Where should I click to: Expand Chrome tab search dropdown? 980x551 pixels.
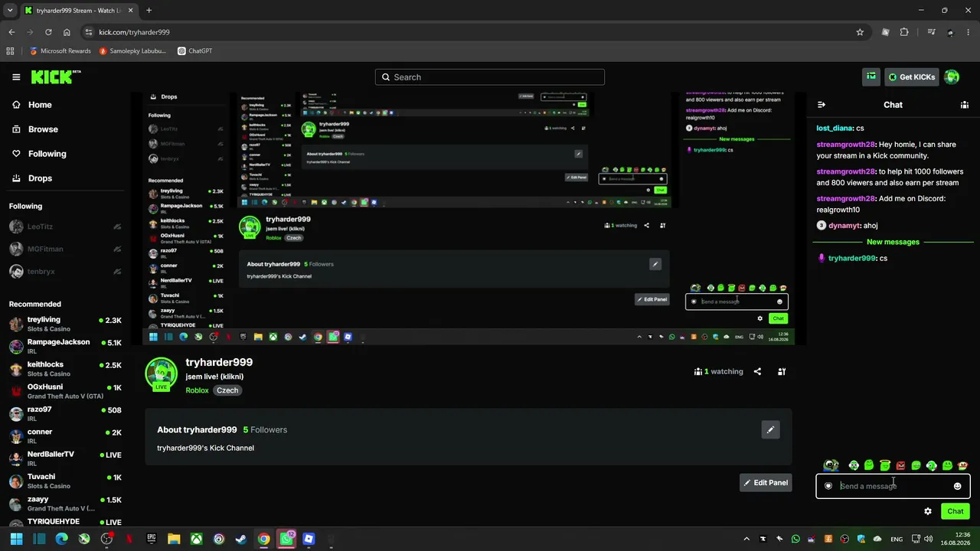tap(10, 11)
